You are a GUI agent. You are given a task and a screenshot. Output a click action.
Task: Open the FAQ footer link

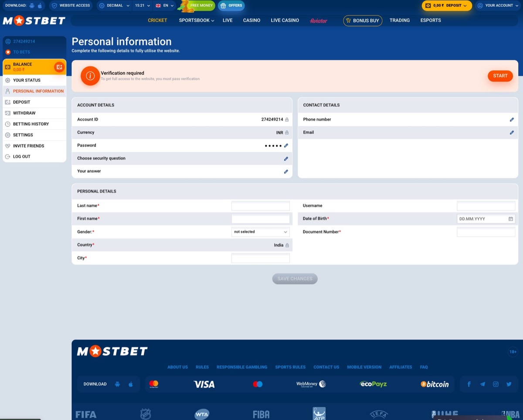(424, 367)
